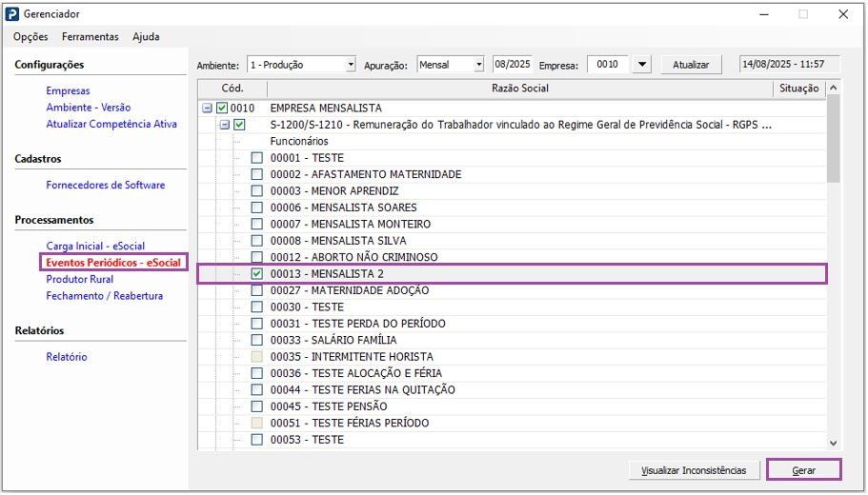Click the Razão Social column header
The image size is (868, 495).
coord(520,89)
